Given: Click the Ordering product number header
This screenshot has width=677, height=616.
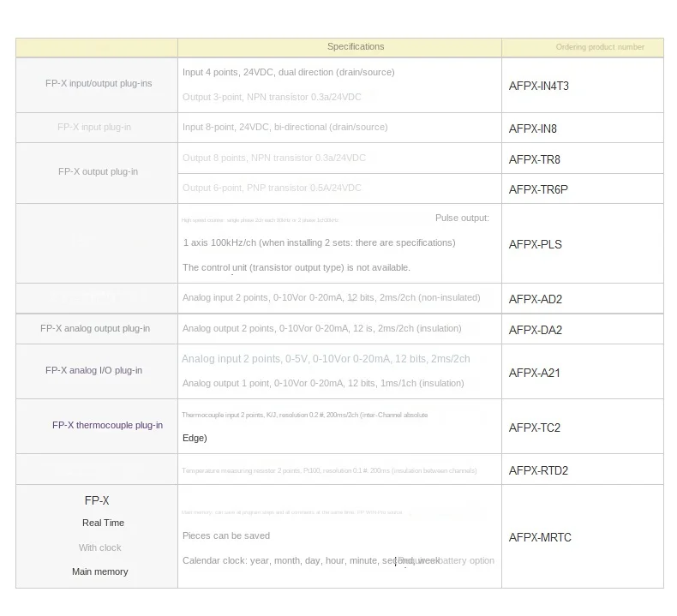Looking at the screenshot, I should pos(600,47).
